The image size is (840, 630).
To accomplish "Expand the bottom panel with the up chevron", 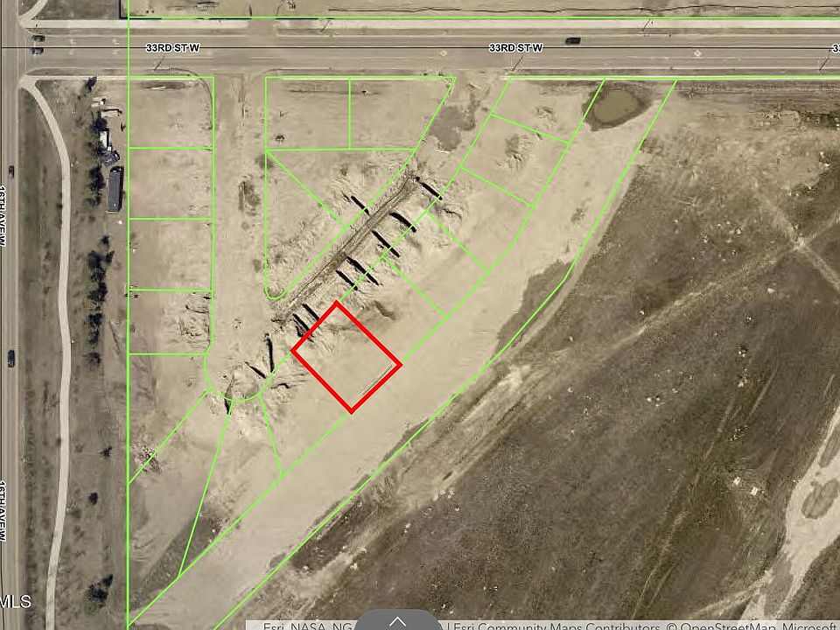I will (397, 621).
